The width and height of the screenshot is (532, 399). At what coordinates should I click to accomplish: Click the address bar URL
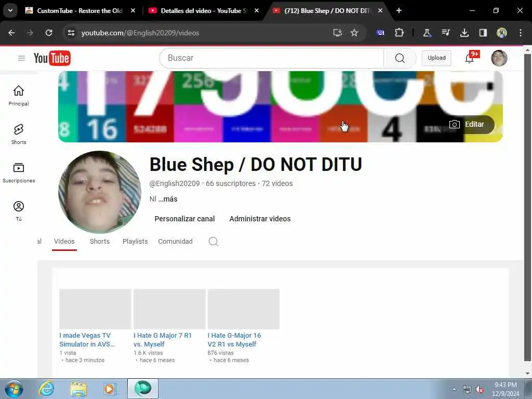[140, 33]
